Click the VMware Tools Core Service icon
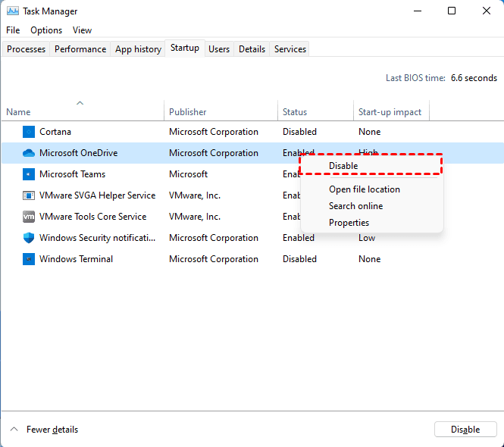 pyautogui.click(x=29, y=217)
